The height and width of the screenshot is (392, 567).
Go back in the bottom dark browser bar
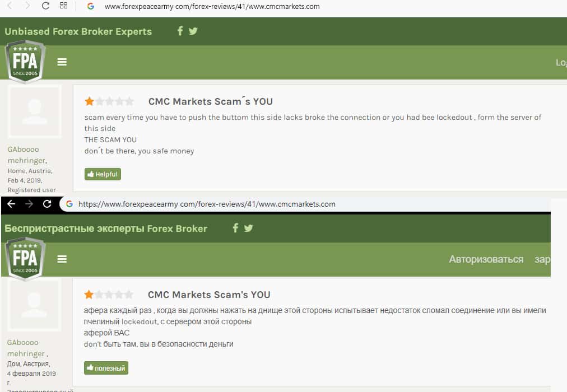pos(11,204)
